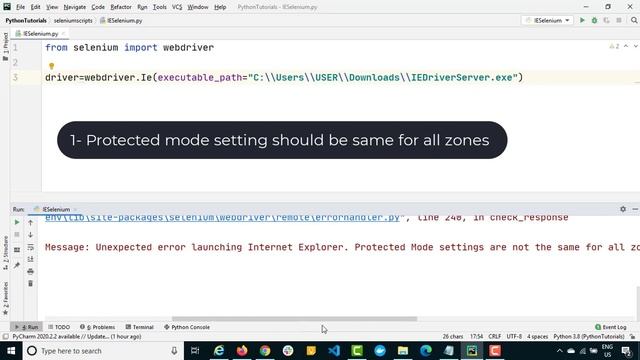Toggle soft-wrap in the Run console
The width and height of the screenshot is (640, 360).
pyautogui.click(x=31, y=247)
